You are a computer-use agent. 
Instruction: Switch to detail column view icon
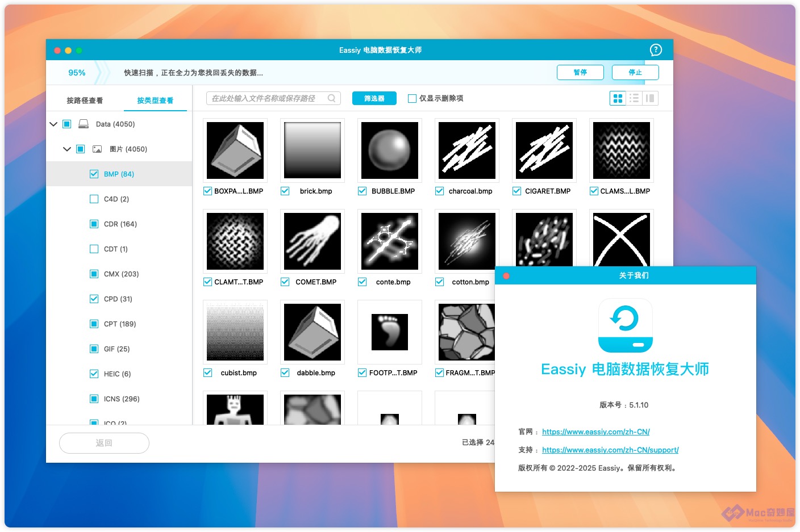(x=650, y=98)
